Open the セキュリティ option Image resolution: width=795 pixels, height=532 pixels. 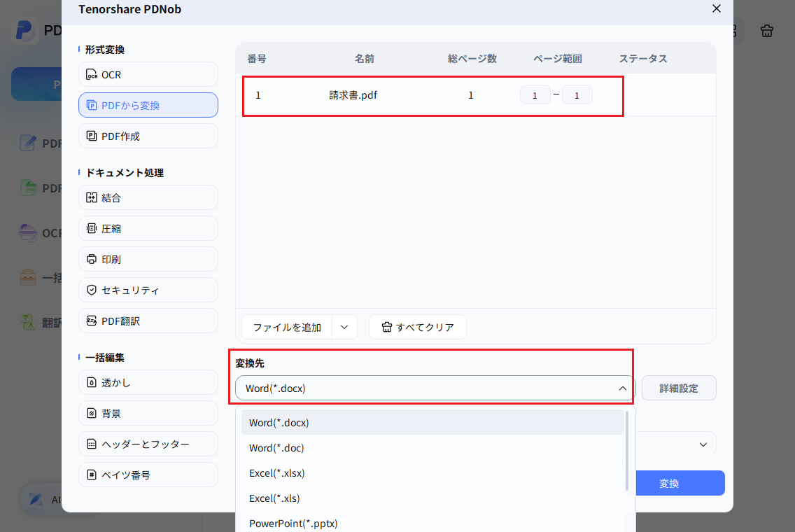tap(148, 290)
